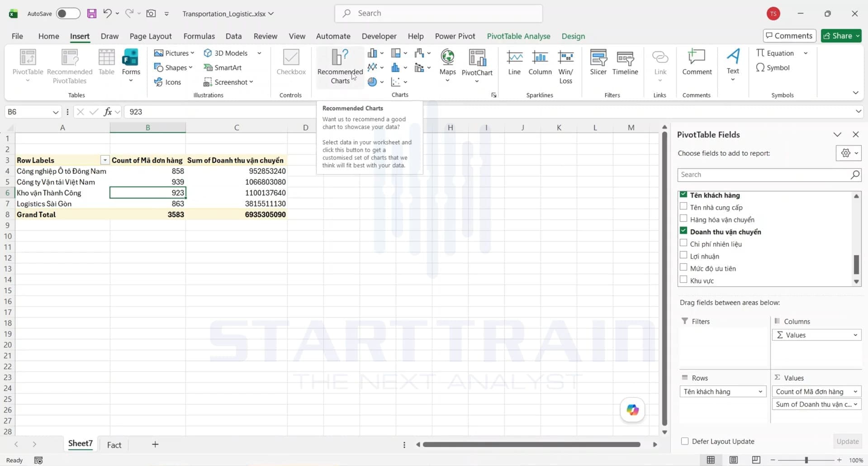
Task: Enable Defer Layout Update checkbox
Action: pos(685,441)
